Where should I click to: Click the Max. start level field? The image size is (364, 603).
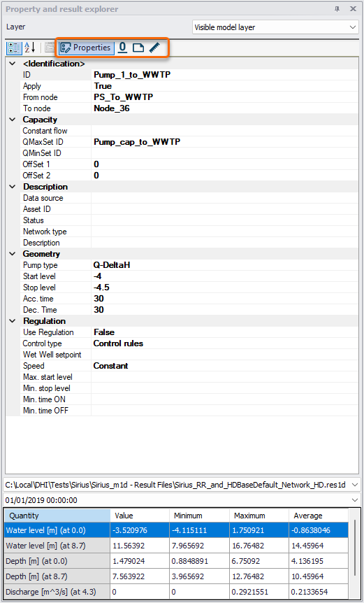[225, 377]
